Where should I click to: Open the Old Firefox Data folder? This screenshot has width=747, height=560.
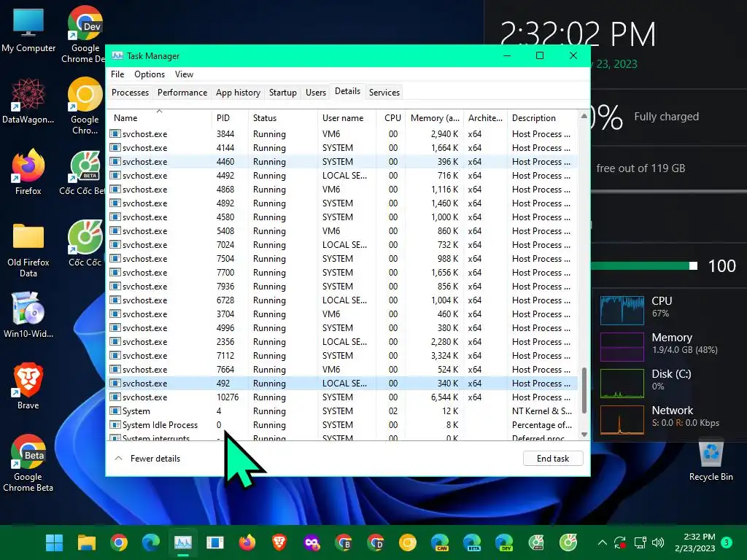pyautogui.click(x=28, y=249)
